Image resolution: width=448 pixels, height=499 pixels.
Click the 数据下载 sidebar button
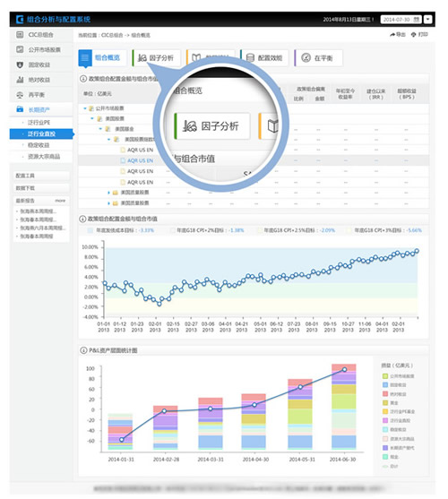pos(41,188)
